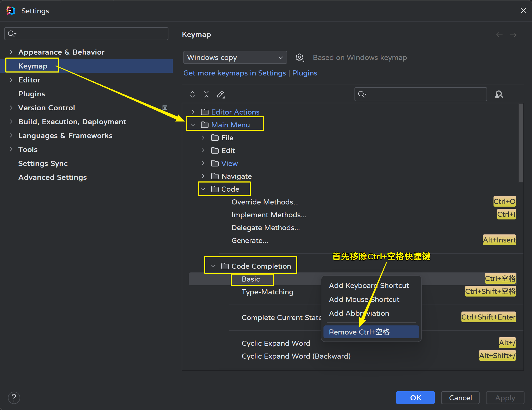Click Find Actions by Shortcut icon
Image resolution: width=532 pixels, height=410 pixels.
(499, 94)
